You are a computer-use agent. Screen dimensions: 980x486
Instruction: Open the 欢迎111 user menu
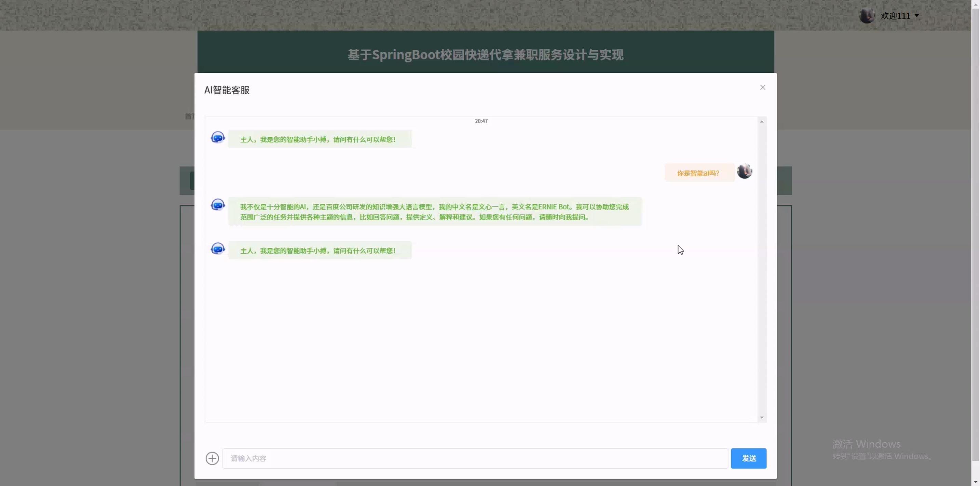tap(895, 16)
